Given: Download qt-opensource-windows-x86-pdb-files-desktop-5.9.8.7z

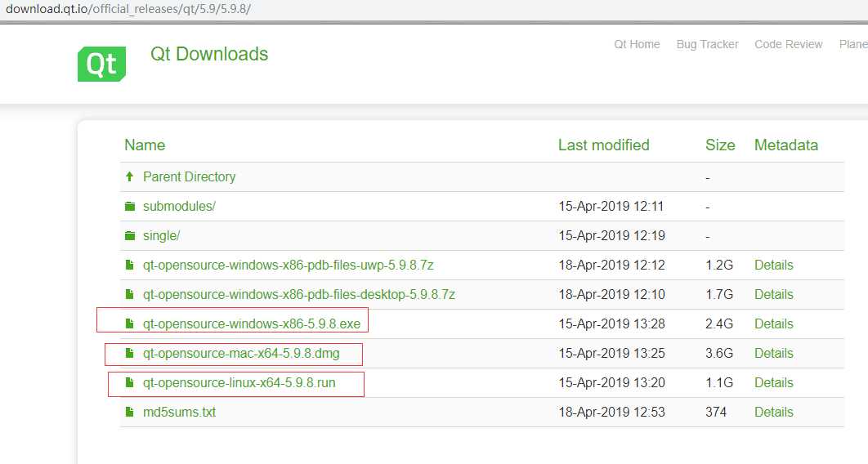Looking at the screenshot, I should pos(299,294).
